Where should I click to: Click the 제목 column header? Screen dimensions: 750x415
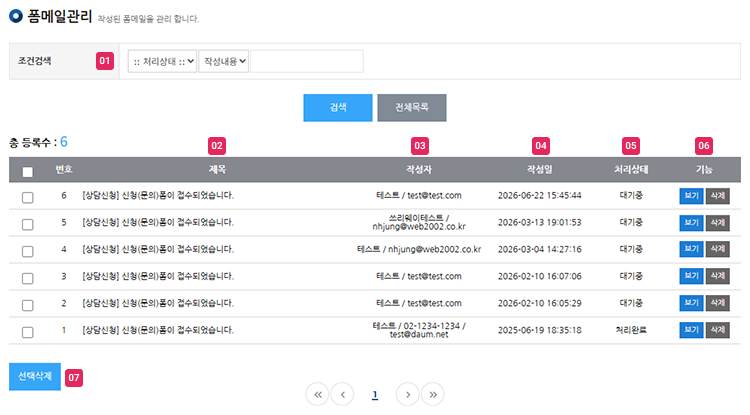point(217,169)
